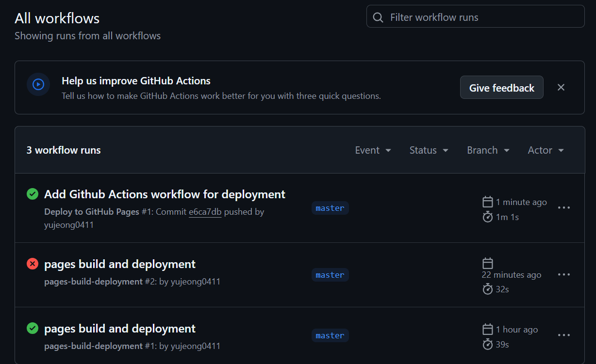Image resolution: width=596 pixels, height=364 pixels.
Task: Click master branch label on pages-build-deployment #1
Action: 330,335
